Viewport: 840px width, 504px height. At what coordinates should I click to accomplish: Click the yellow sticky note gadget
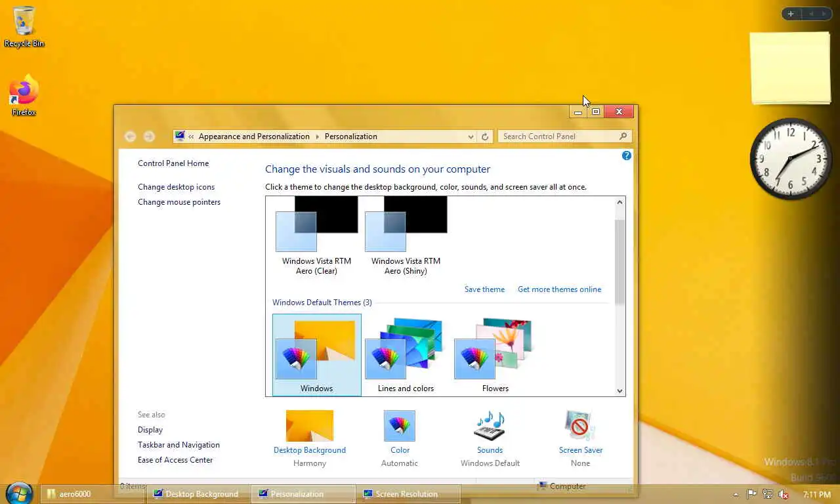(790, 68)
